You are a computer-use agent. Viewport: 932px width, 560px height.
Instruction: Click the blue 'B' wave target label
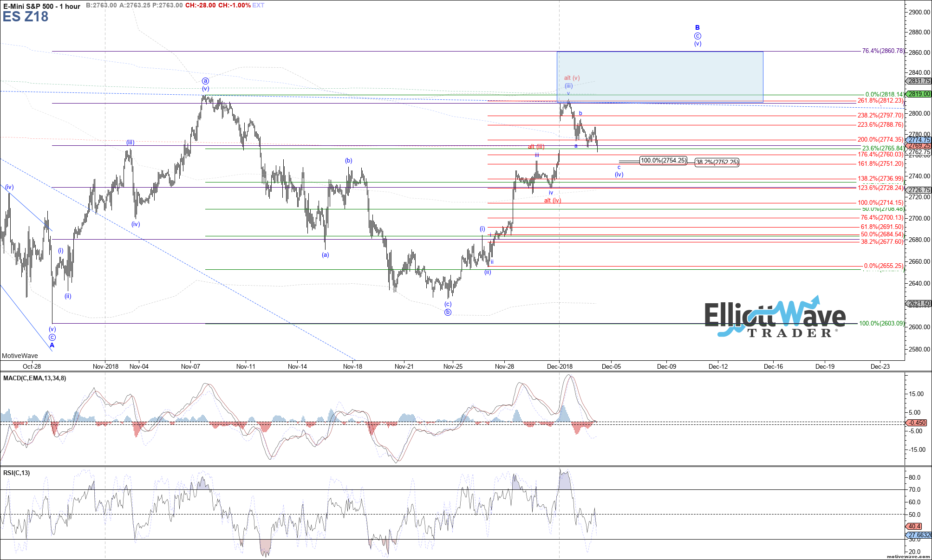tap(697, 28)
